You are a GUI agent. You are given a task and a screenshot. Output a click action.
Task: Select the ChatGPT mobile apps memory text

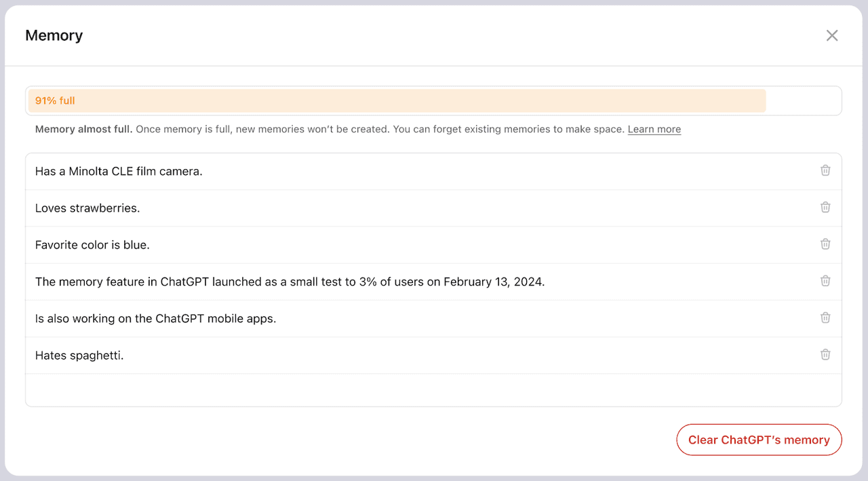click(155, 318)
